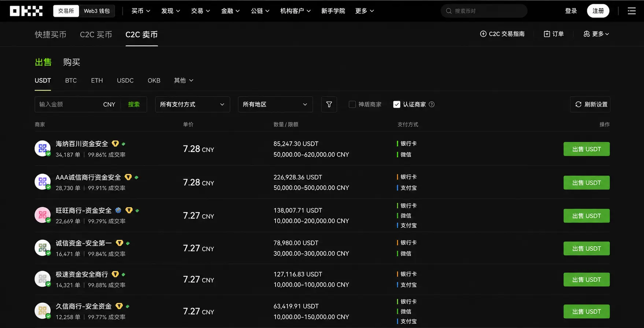Switch to Web3 钱包 toggle option
644x328 pixels.
click(97, 11)
